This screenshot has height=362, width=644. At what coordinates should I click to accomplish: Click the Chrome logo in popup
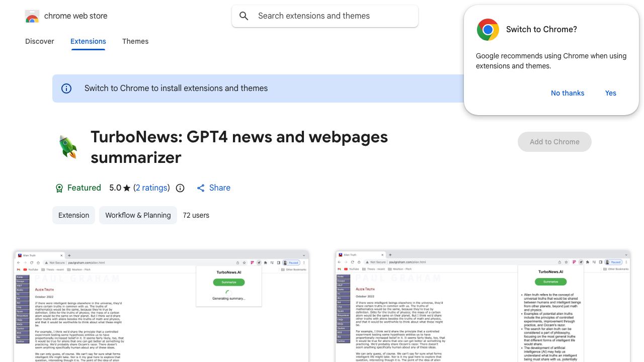(488, 30)
